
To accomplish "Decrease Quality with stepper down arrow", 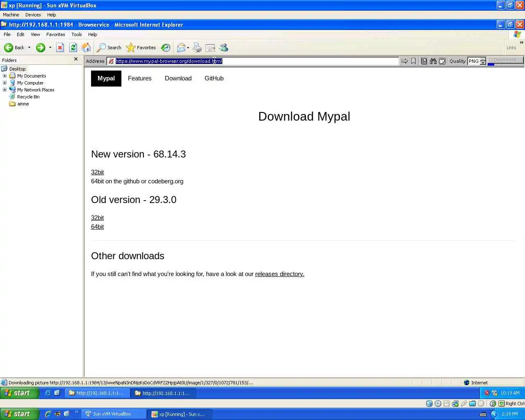I will click(x=483, y=63).
